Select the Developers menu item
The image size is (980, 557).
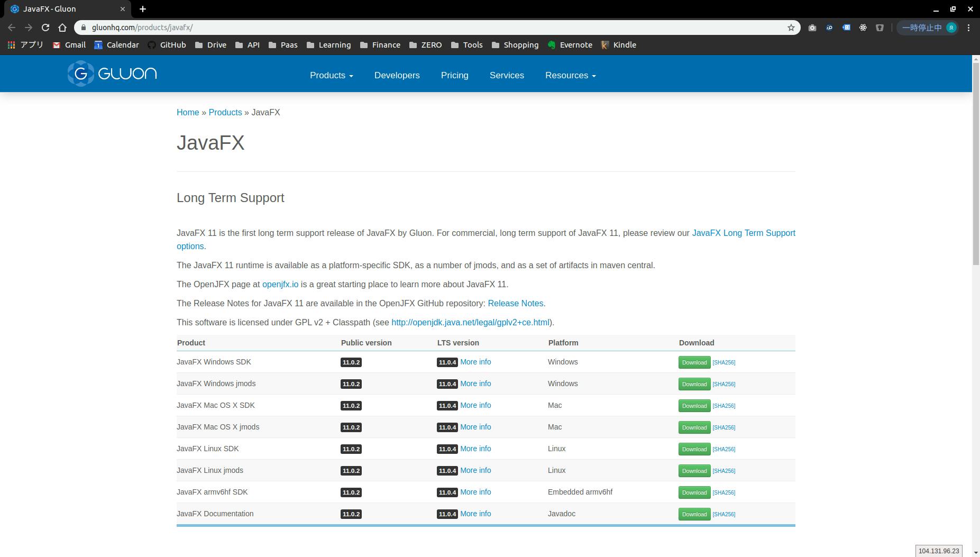pos(397,75)
